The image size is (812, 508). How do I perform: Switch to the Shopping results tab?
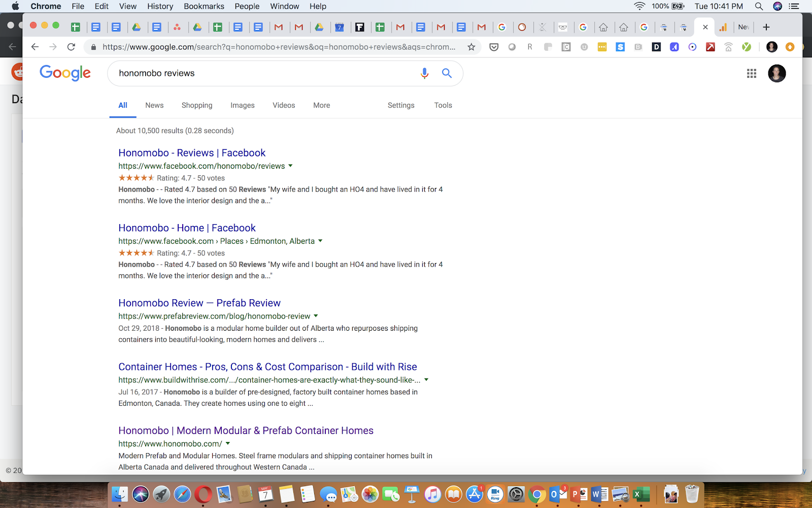(197, 105)
